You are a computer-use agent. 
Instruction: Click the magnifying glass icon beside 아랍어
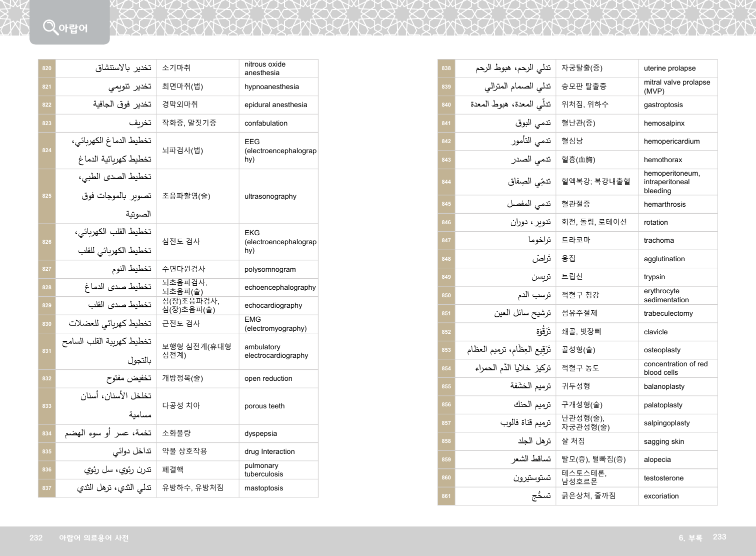[x=50, y=27]
